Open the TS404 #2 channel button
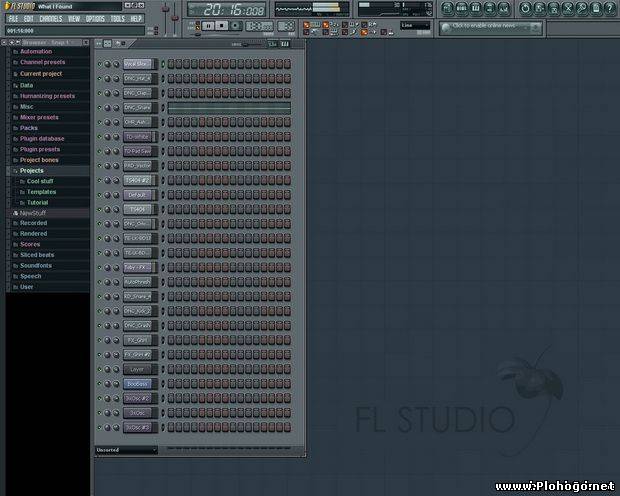 click(x=138, y=180)
